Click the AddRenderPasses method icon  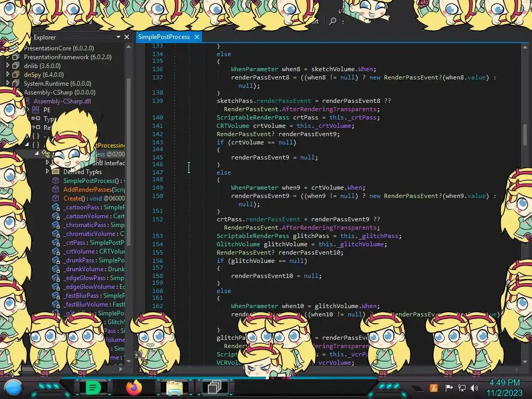pos(56,189)
